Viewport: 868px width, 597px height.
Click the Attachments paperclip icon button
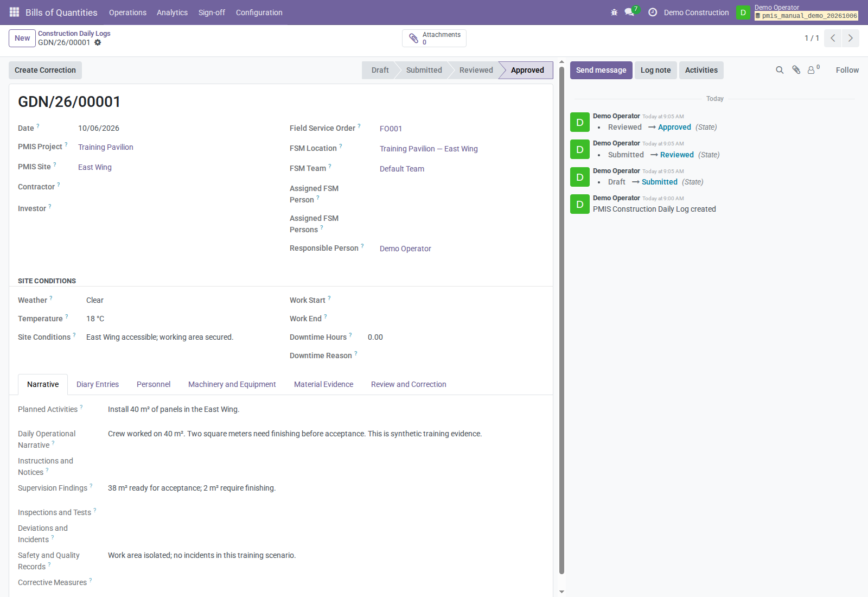coord(434,38)
